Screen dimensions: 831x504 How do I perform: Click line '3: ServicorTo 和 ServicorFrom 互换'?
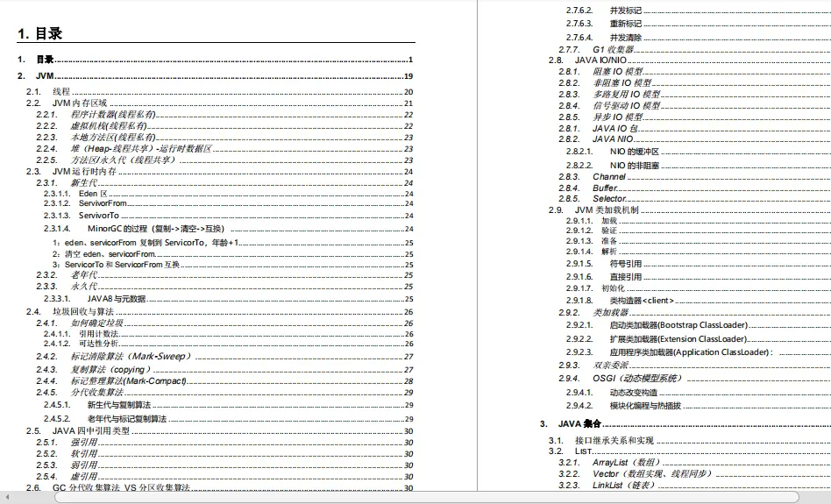coord(232,265)
